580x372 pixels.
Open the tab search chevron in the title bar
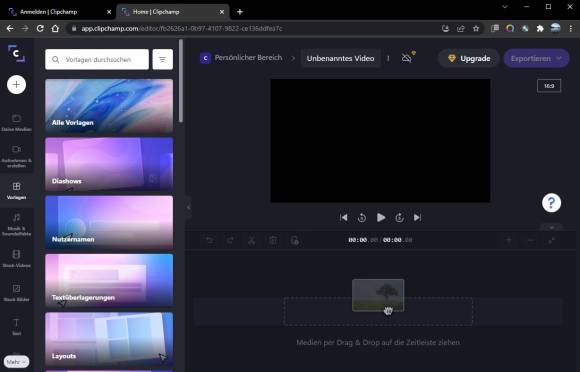(505, 7)
